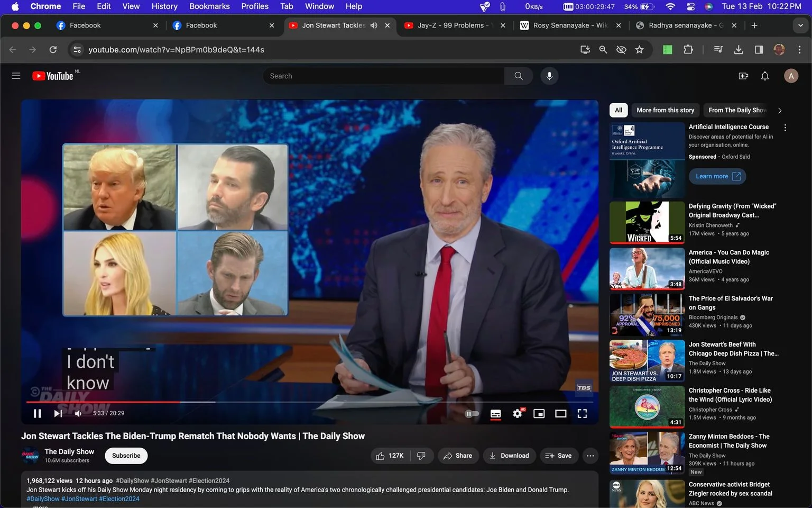Skip to the next video

pyautogui.click(x=58, y=413)
